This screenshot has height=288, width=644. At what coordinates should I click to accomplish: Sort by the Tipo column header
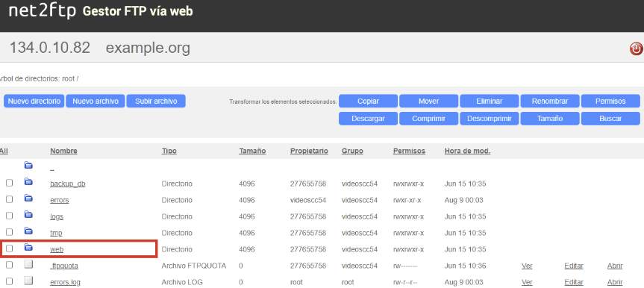point(169,151)
